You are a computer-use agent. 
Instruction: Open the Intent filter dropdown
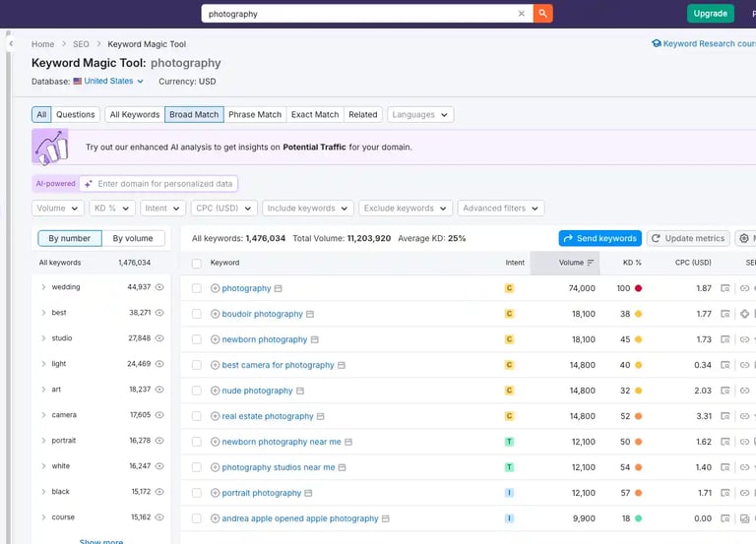pos(162,209)
